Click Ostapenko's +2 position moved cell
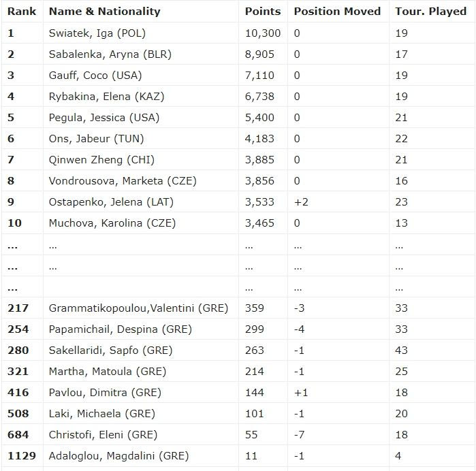 (x=301, y=202)
